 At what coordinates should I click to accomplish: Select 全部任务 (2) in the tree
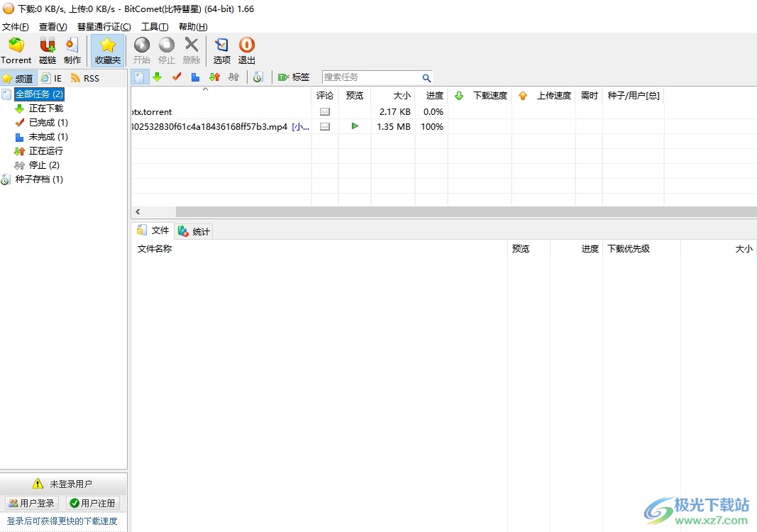pyautogui.click(x=39, y=94)
